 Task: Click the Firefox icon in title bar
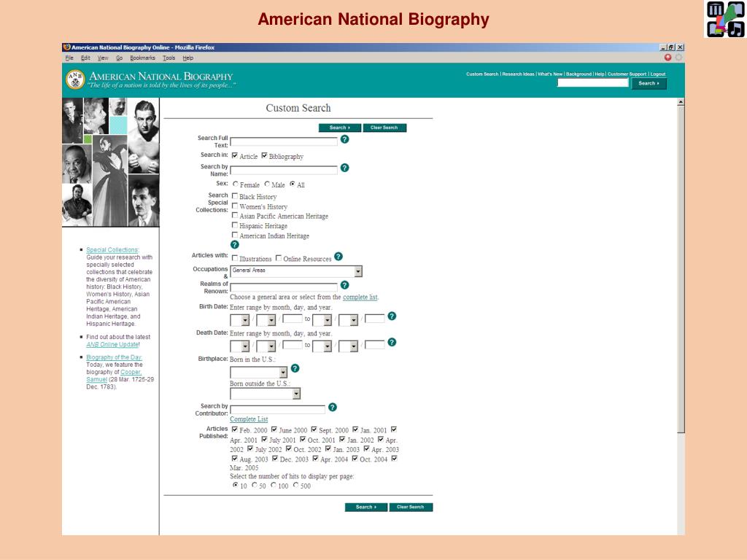point(66,47)
